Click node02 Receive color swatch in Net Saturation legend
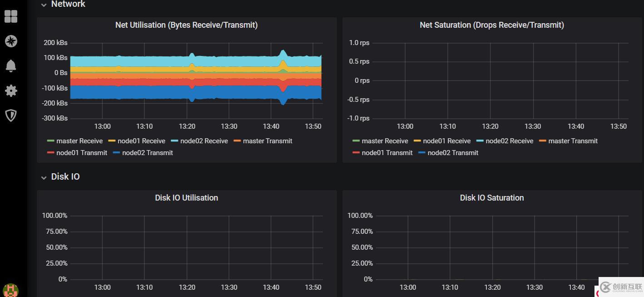The image size is (644, 297). [480, 141]
